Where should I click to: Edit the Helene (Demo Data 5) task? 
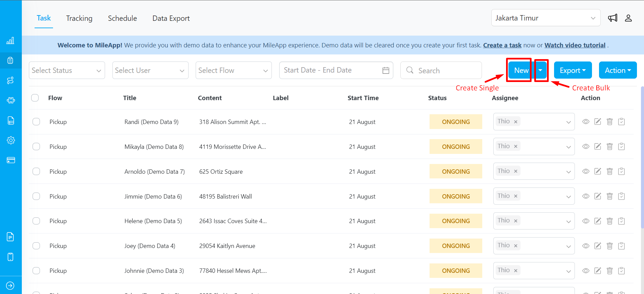coord(598,221)
